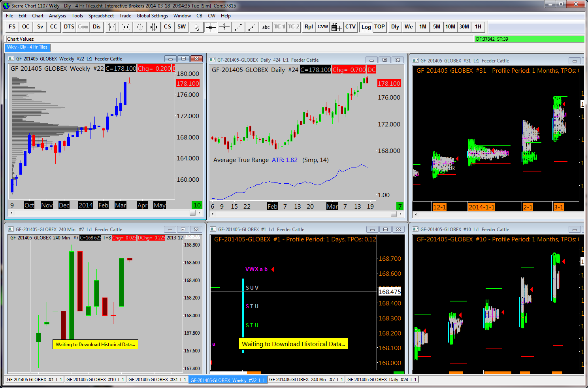The image size is (588, 388).
Task: Click the 178.100 last price label on the Weekly chart
Action: [x=188, y=83]
